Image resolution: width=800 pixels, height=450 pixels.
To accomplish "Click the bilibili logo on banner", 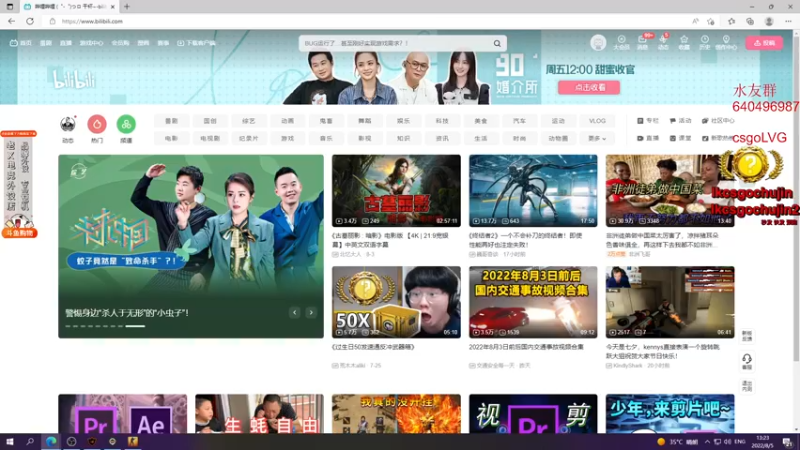I will coord(74,80).
